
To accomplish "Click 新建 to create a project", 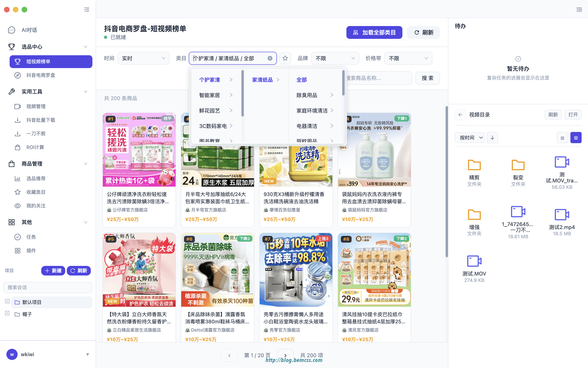I will pos(53,271).
